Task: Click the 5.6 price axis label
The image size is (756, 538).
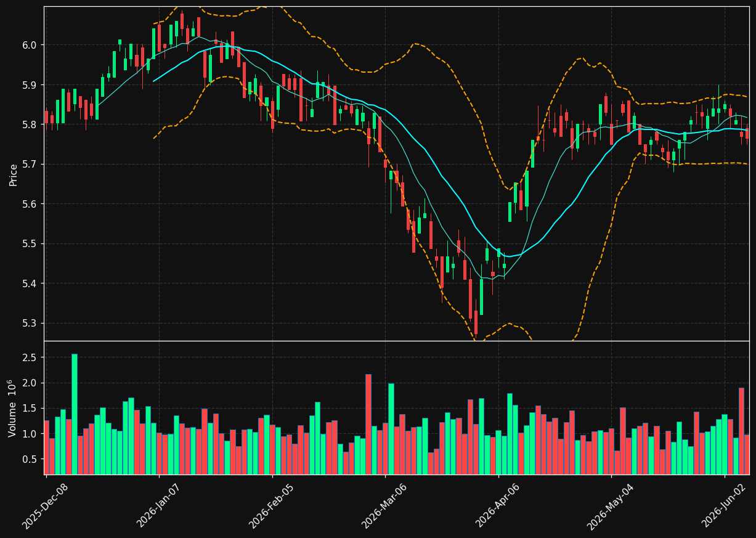Action: tap(30, 204)
